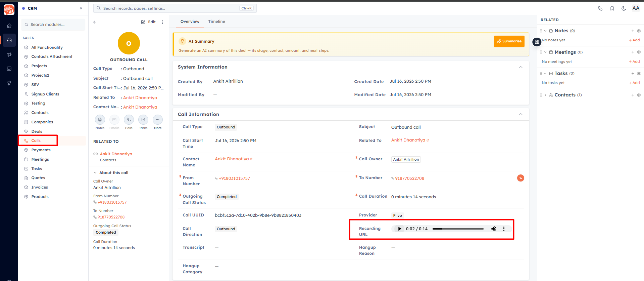The image size is (644, 281).
Task: Click the plus icon for Meetings
Action: (633, 52)
